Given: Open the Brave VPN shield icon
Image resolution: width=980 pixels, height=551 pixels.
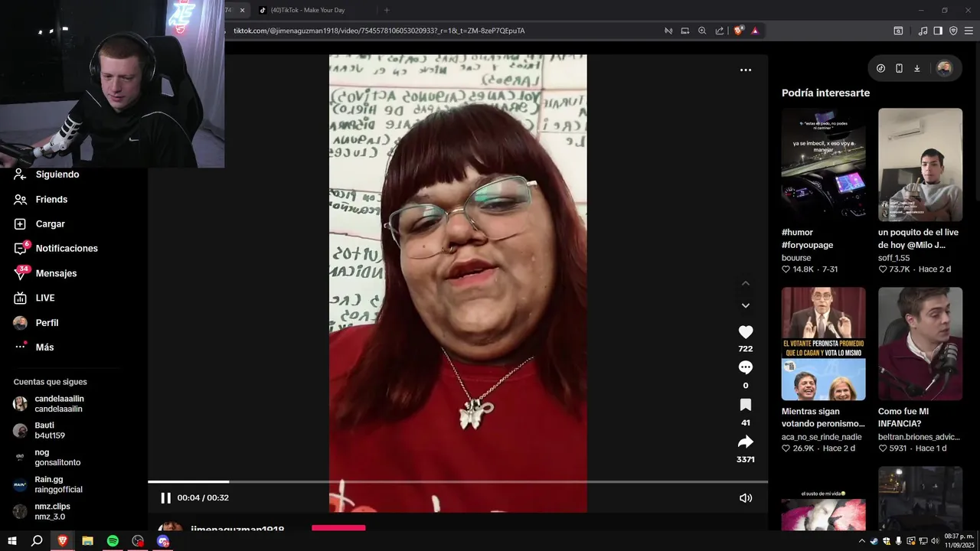Looking at the screenshot, I should click(x=953, y=31).
